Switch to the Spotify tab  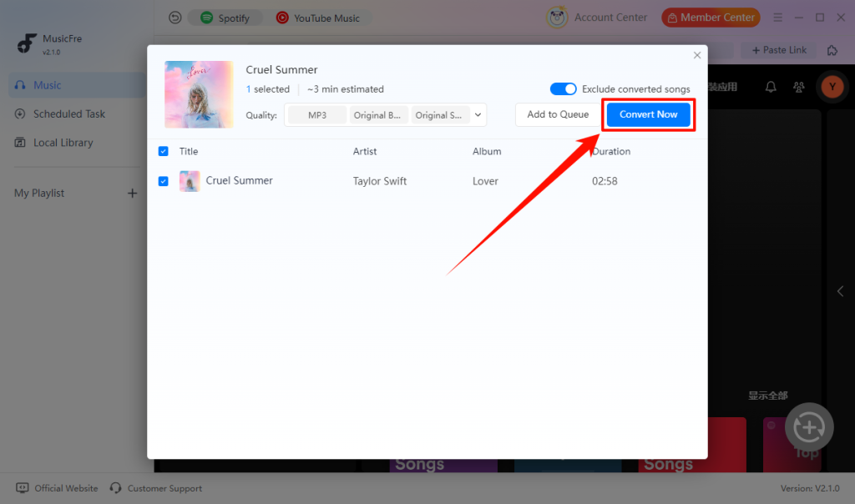tap(225, 18)
